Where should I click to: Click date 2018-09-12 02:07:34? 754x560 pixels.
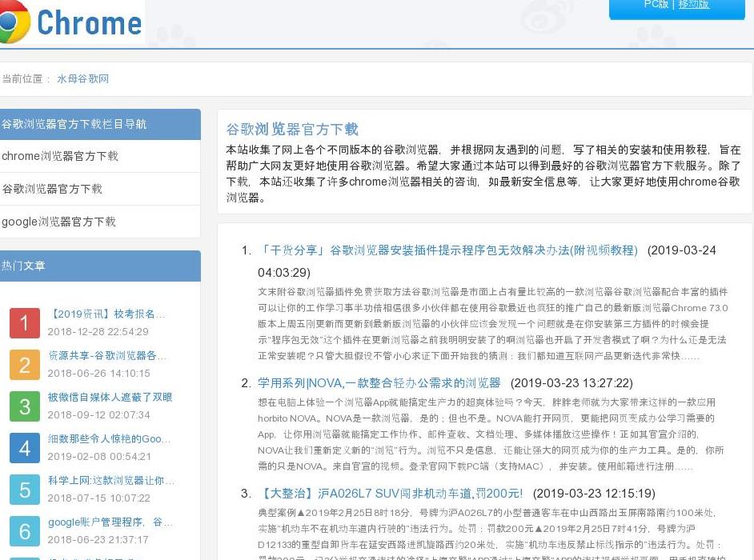click(98, 415)
